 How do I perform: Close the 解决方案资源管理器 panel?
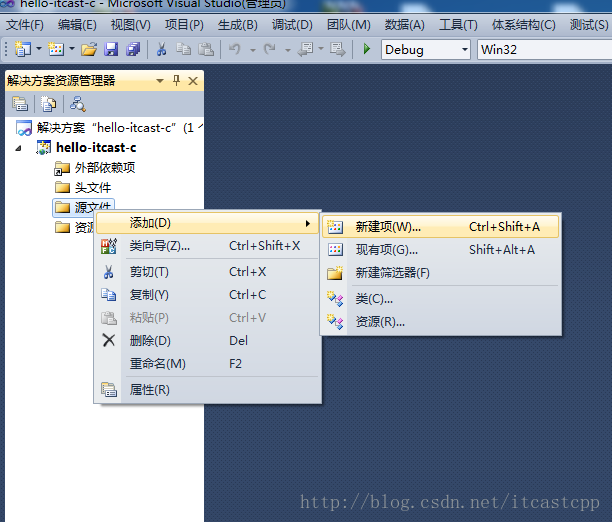pos(193,81)
